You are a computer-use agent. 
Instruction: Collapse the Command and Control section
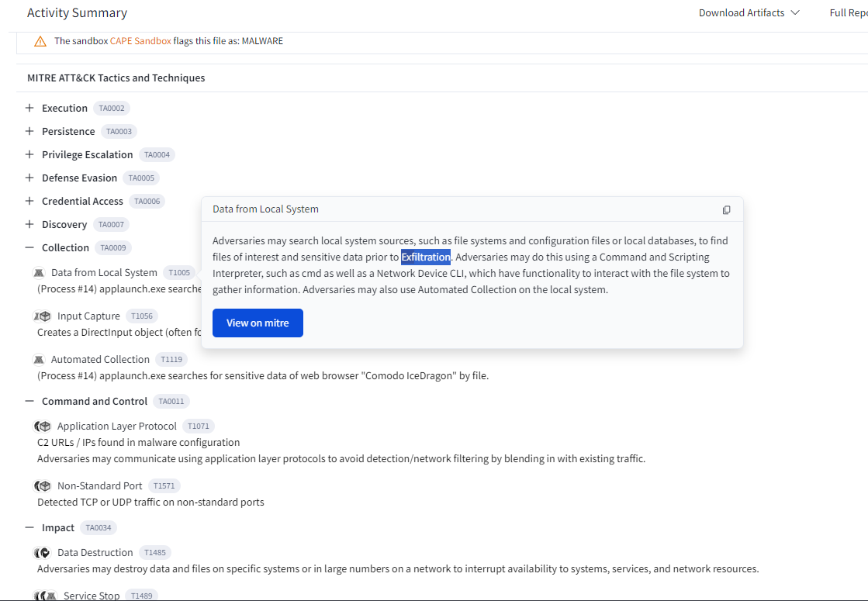pos(29,401)
